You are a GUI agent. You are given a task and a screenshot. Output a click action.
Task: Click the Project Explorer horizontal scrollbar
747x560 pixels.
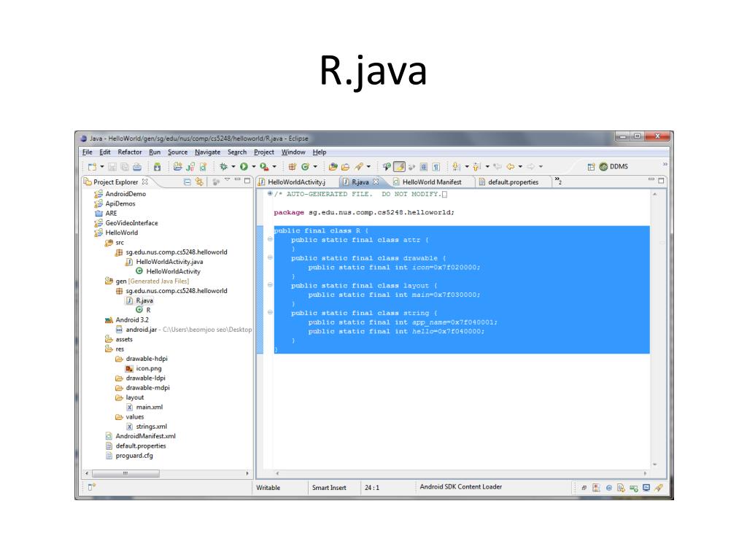coord(166,473)
